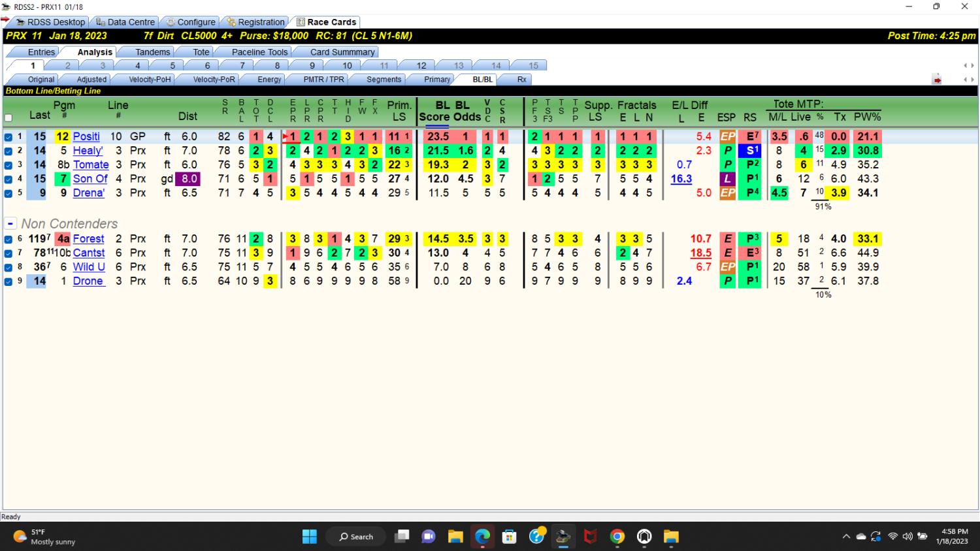Screen dimensions: 980x551
Task: Click the sync circular-arrows tray icon
Action: click(x=876, y=537)
